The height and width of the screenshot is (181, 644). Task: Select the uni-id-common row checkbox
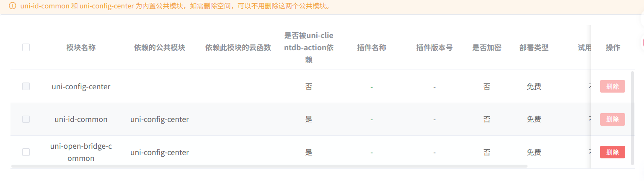pyautogui.click(x=26, y=119)
